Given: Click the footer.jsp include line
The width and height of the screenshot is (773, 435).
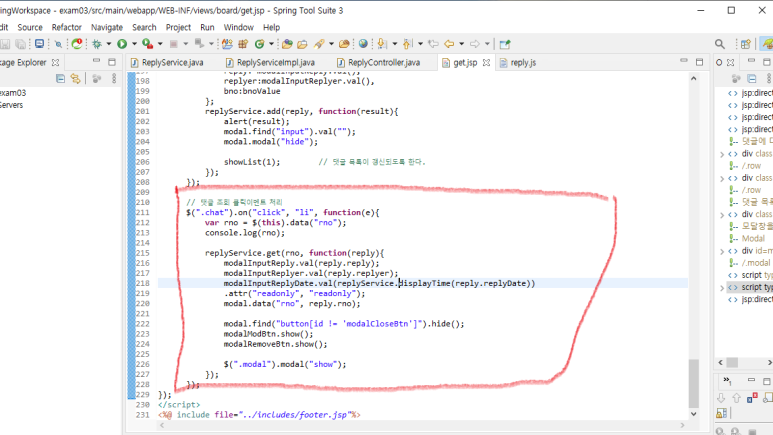Looking at the screenshot, I should click(x=259, y=415).
